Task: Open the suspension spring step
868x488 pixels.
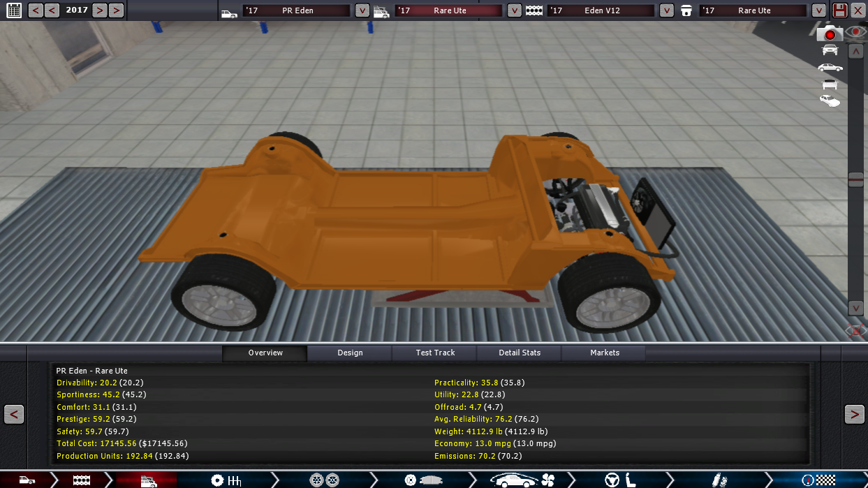Action: point(720,480)
